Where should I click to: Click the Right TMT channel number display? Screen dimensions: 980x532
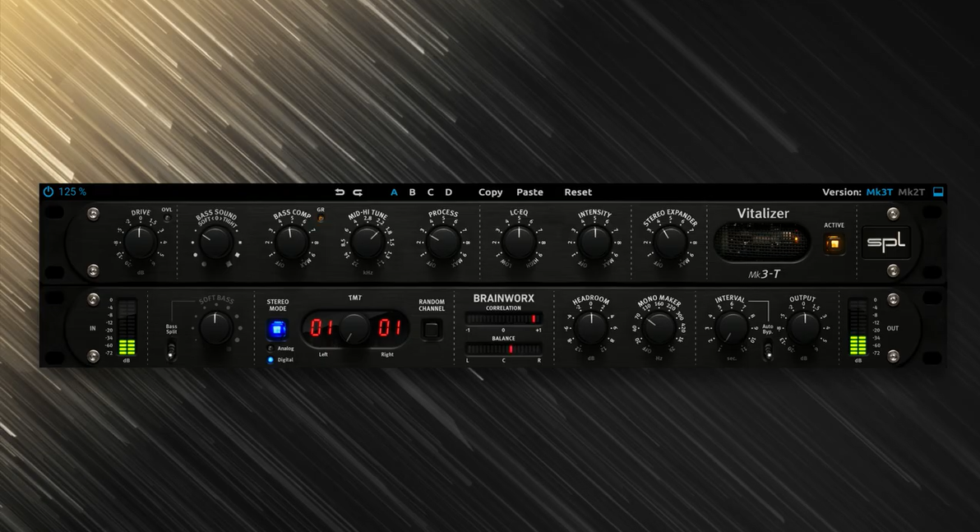[389, 327]
